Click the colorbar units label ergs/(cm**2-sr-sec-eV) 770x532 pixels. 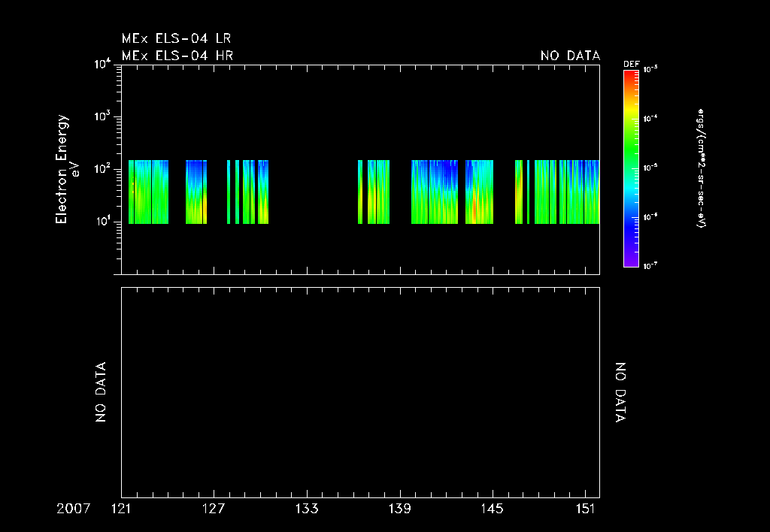pyautogui.click(x=702, y=168)
